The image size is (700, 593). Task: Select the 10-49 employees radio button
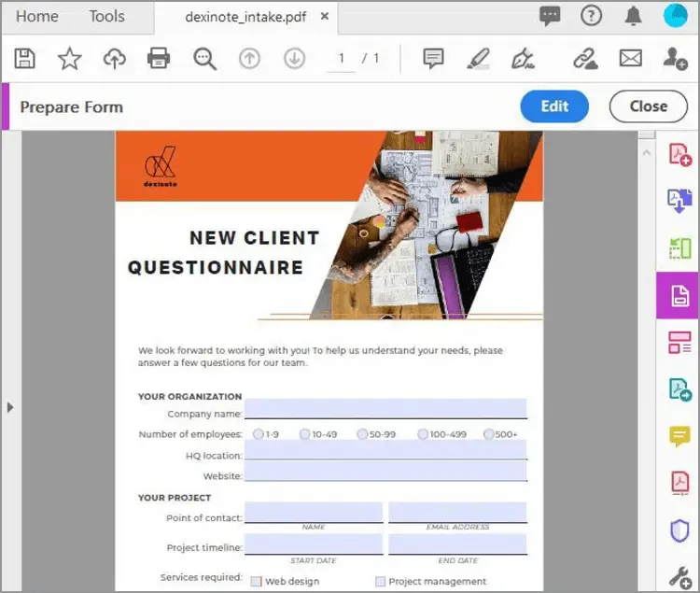pos(304,434)
